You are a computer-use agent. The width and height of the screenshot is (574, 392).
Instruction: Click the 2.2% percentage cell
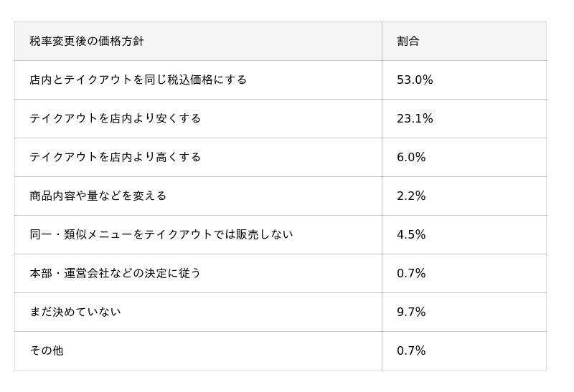(411, 196)
